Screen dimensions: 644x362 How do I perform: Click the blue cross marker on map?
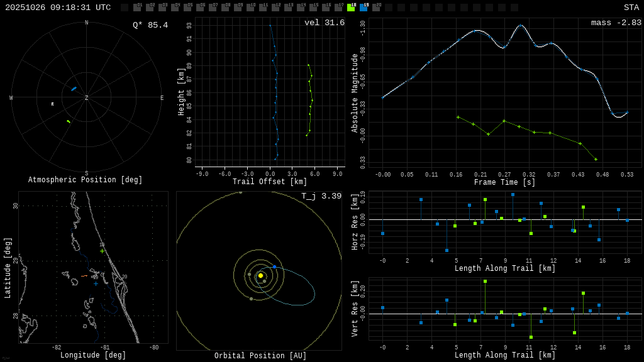click(96, 283)
